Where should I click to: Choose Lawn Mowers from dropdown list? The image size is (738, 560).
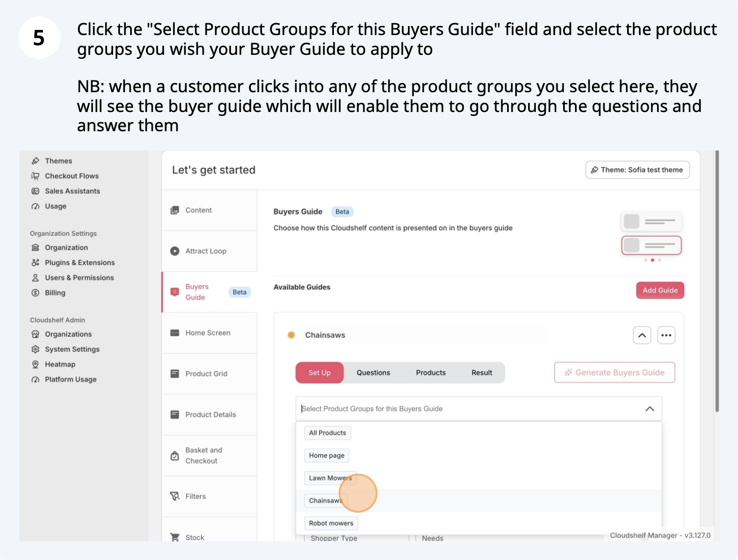click(330, 478)
